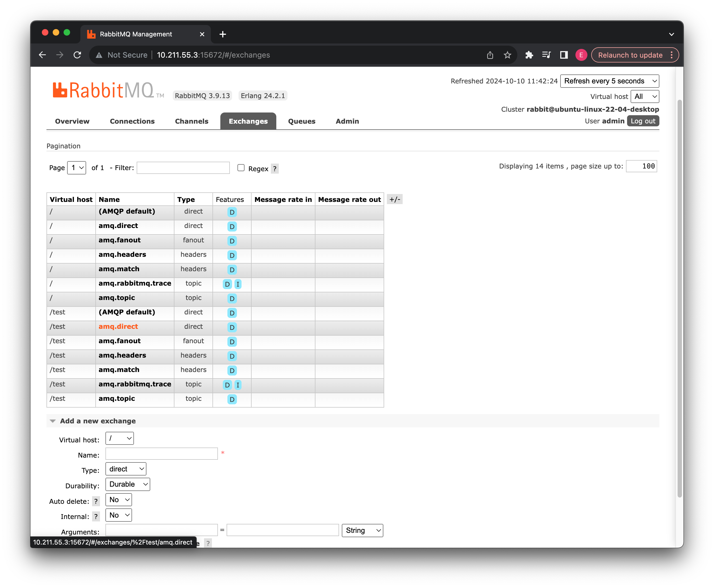Enable the Regex filter checkbox
714x588 pixels.
pos(241,168)
